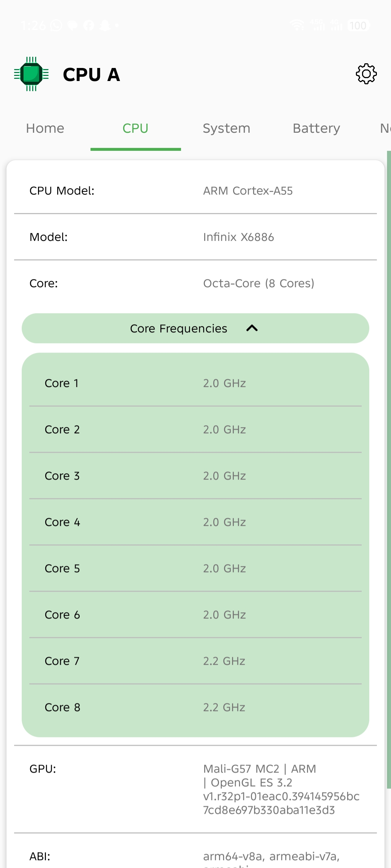Tap the Wi-Fi signal icon
Screen dimensions: 391x868
coord(297,25)
